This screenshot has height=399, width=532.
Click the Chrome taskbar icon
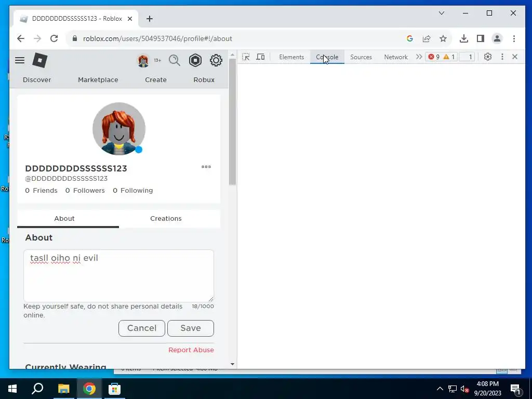tap(89, 389)
